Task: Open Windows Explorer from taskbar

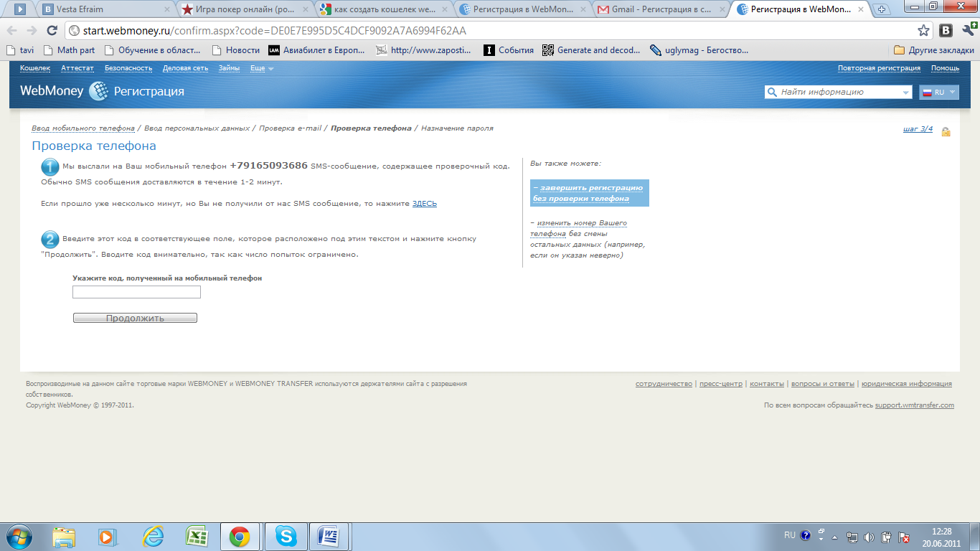Action: (65, 537)
